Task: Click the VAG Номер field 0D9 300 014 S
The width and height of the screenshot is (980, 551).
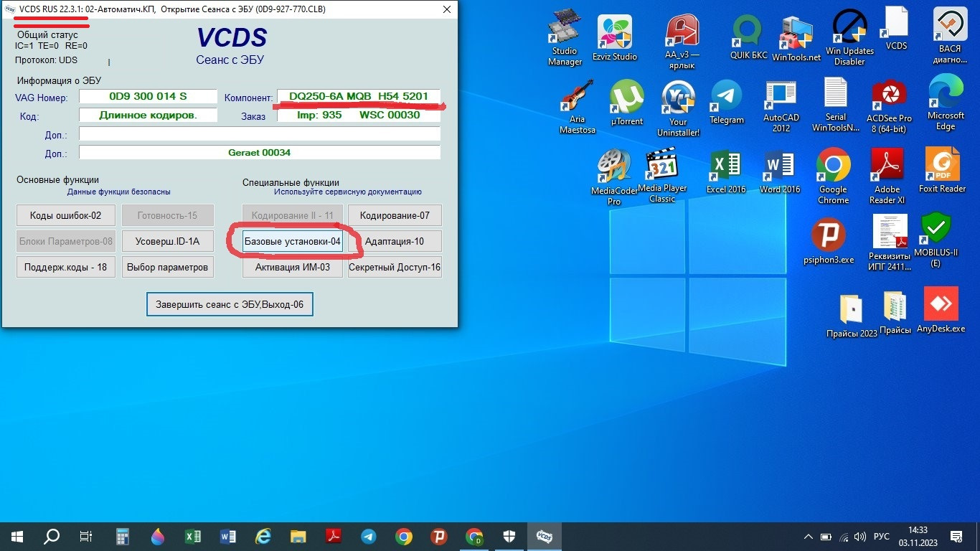Action: coord(148,96)
